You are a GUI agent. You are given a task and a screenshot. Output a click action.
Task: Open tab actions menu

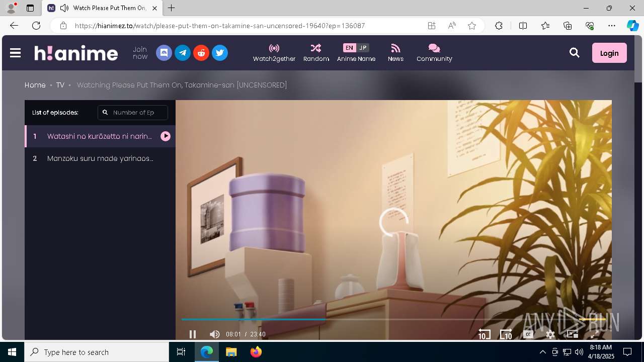point(30,8)
